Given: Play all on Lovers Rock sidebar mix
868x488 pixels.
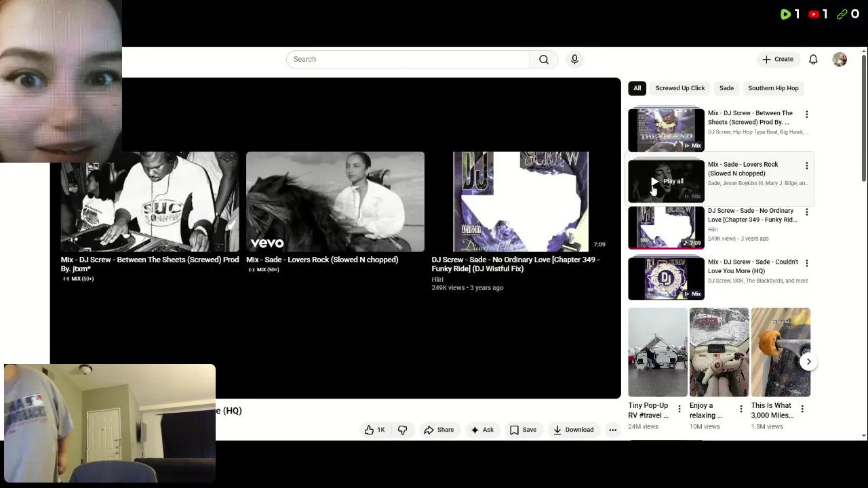Looking at the screenshot, I should click(x=667, y=181).
